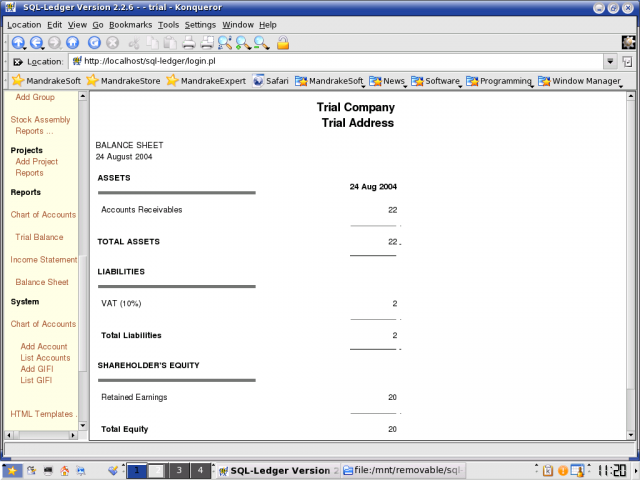The image size is (640, 480).
Task: Click the Forward arrow icon
Action: click(x=54, y=42)
